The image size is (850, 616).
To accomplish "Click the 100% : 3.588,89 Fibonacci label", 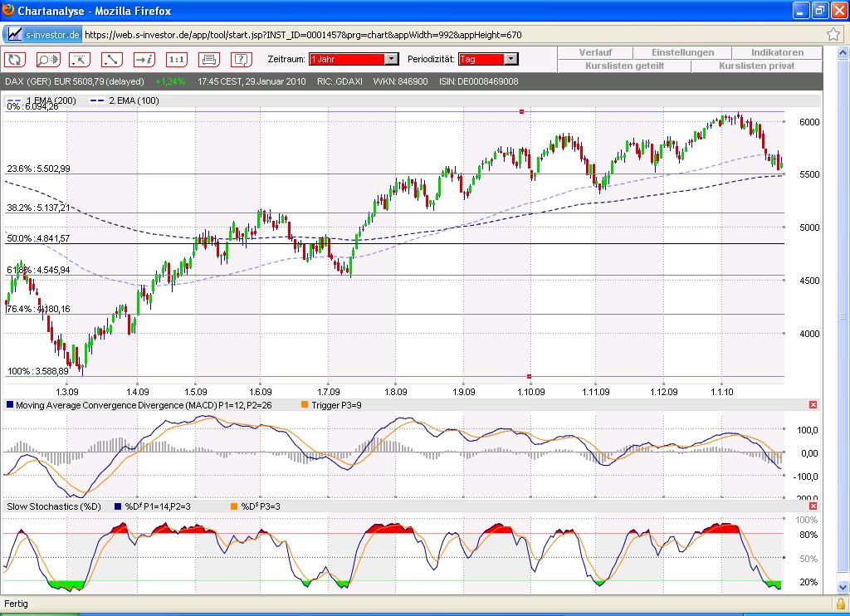I will pyautogui.click(x=38, y=371).
